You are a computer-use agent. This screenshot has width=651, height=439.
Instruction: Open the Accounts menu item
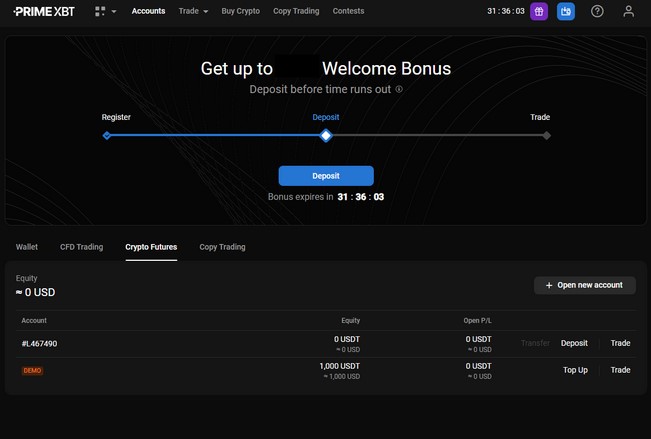tap(148, 11)
